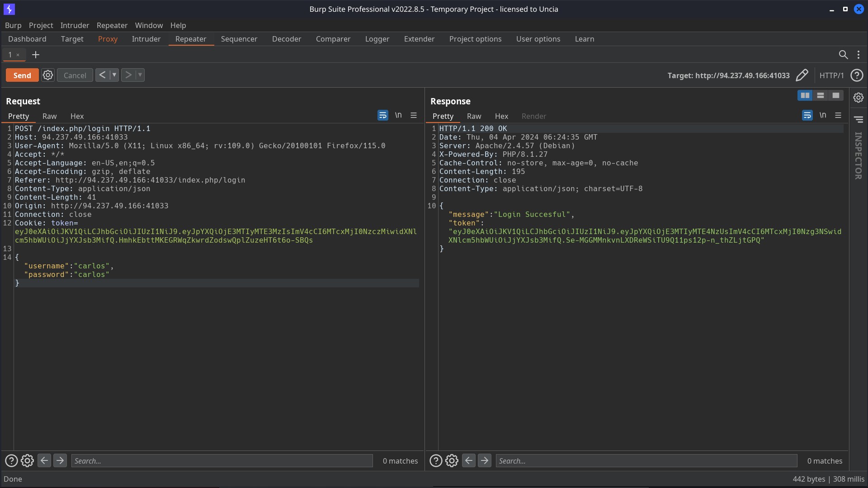Open the Repeater help question mark icon
The height and width of the screenshot is (488, 868).
point(857,75)
